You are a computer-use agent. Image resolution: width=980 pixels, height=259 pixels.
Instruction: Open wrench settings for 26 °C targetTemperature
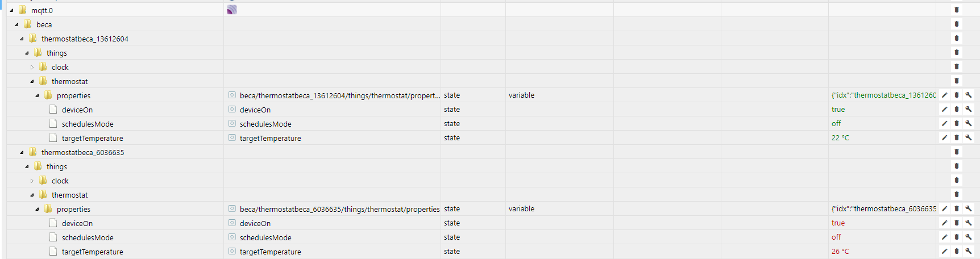969,251
